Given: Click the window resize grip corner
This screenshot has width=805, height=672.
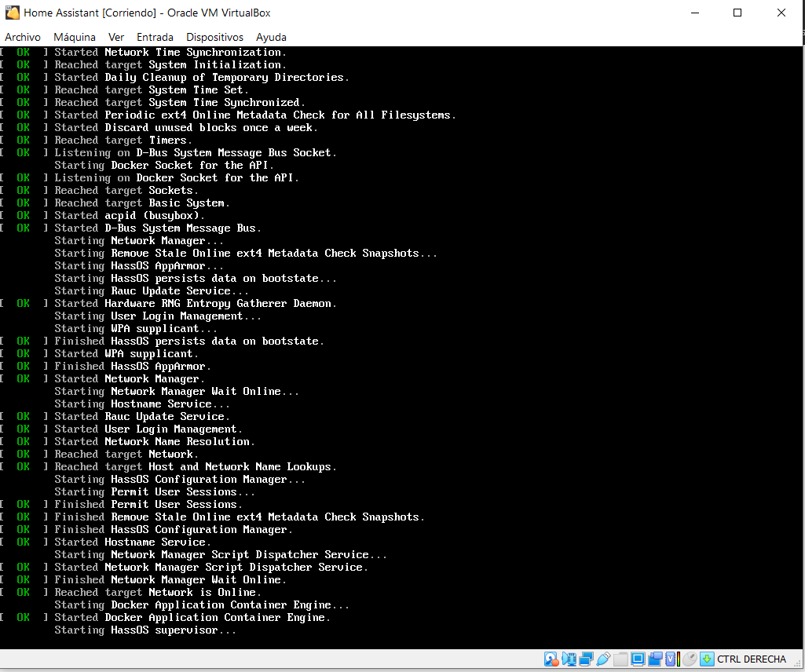Looking at the screenshot, I should click(x=799, y=667).
